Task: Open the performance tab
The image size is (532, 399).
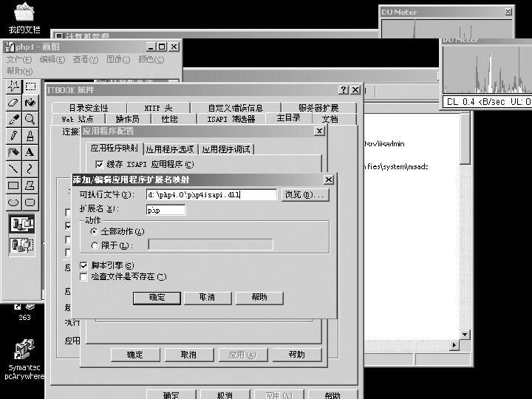Action: pyautogui.click(x=170, y=119)
